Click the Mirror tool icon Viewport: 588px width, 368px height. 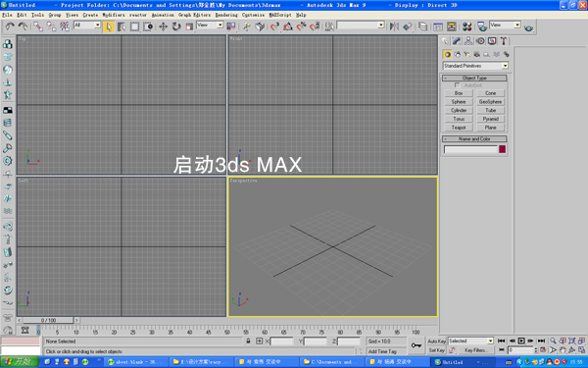coord(394,26)
